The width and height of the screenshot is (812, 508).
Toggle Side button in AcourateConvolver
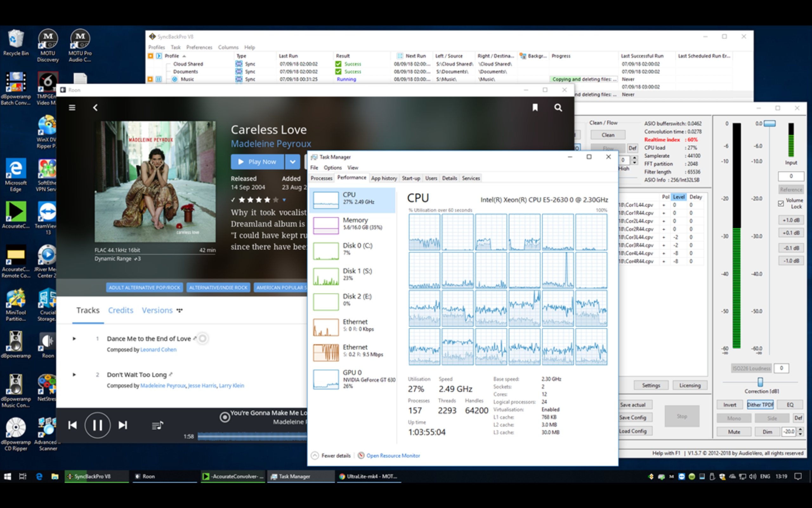tap(772, 418)
